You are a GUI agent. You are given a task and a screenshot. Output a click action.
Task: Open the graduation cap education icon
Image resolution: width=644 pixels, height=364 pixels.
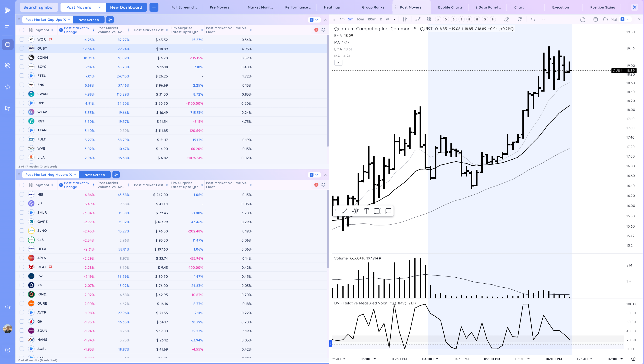click(x=8, y=308)
